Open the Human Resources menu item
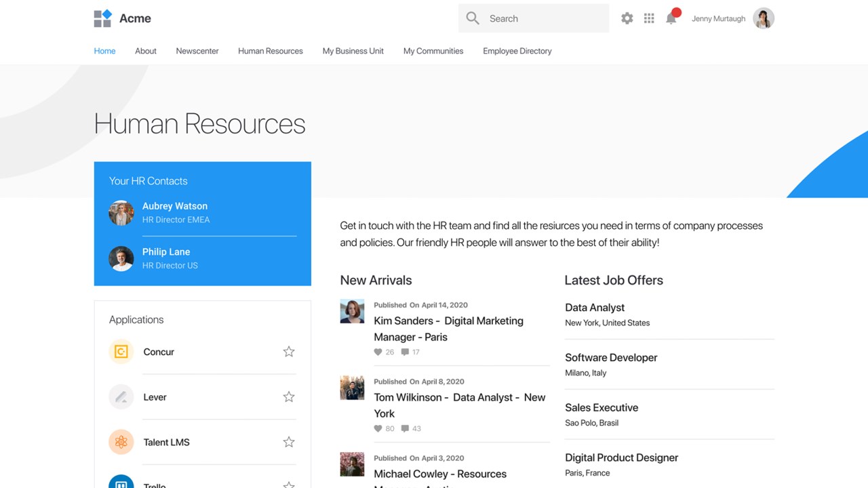This screenshot has width=868, height=488. coord(271,51)
